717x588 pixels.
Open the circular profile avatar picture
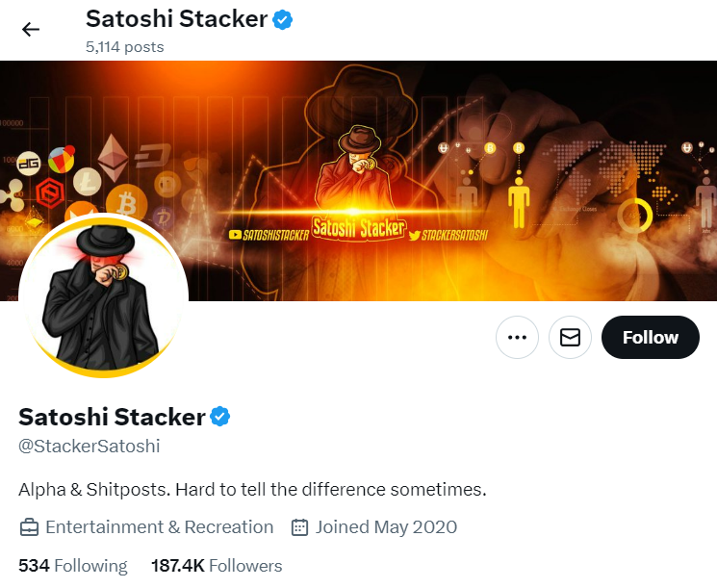(103, 295)
